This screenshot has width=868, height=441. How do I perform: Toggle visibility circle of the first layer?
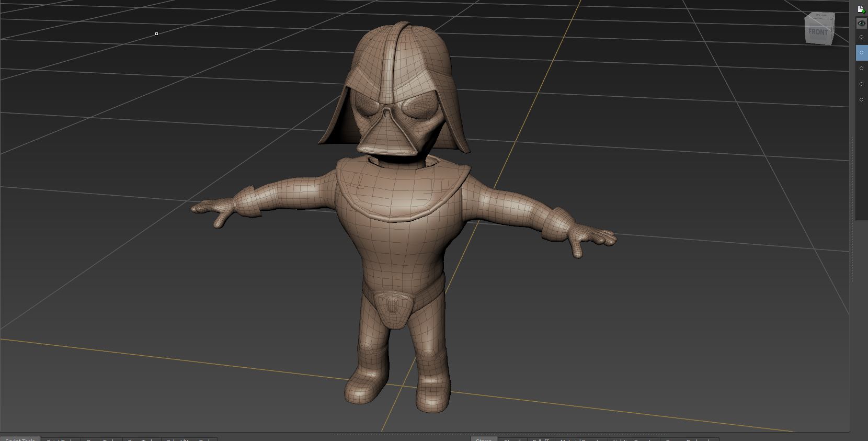(x=861, y=37)
